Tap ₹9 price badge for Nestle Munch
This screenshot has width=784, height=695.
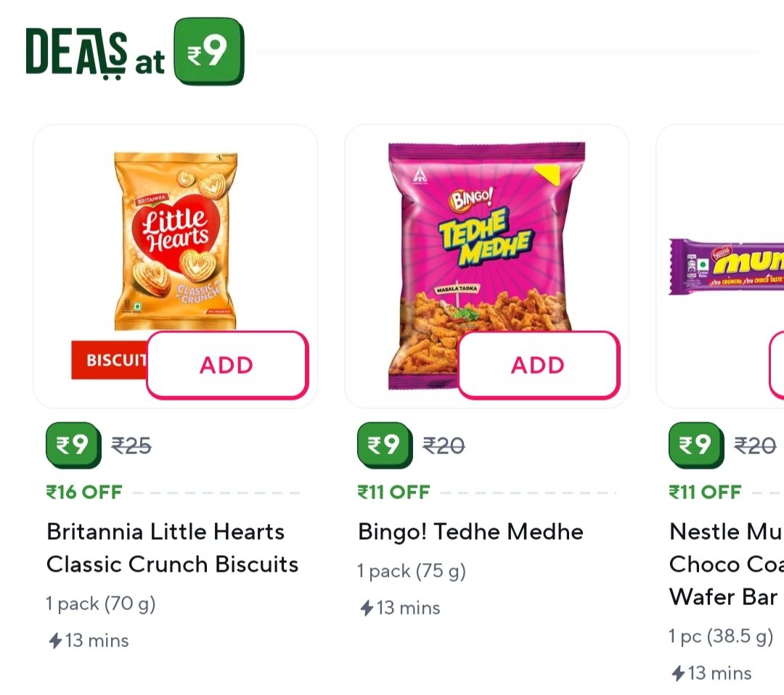[695, 445]
